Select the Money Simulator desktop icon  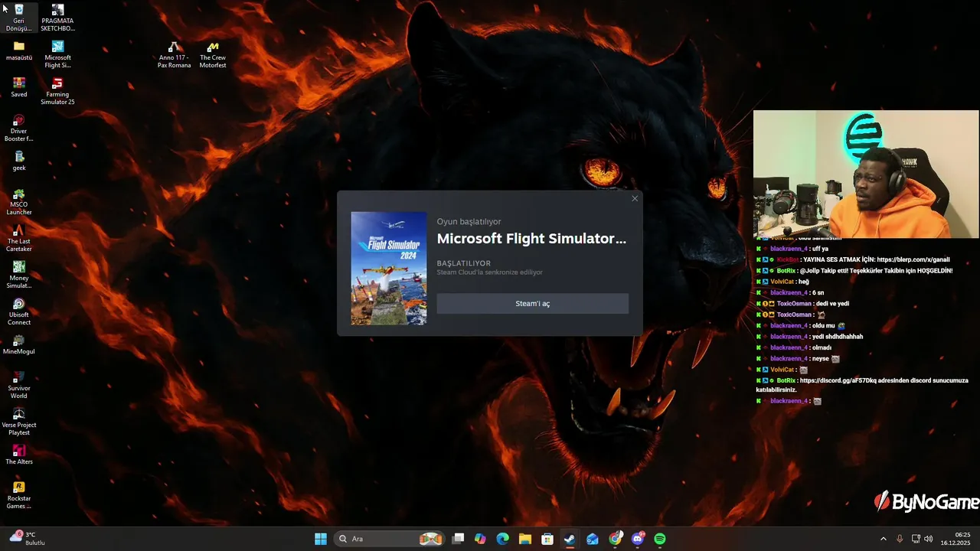[x=19, y=275]
